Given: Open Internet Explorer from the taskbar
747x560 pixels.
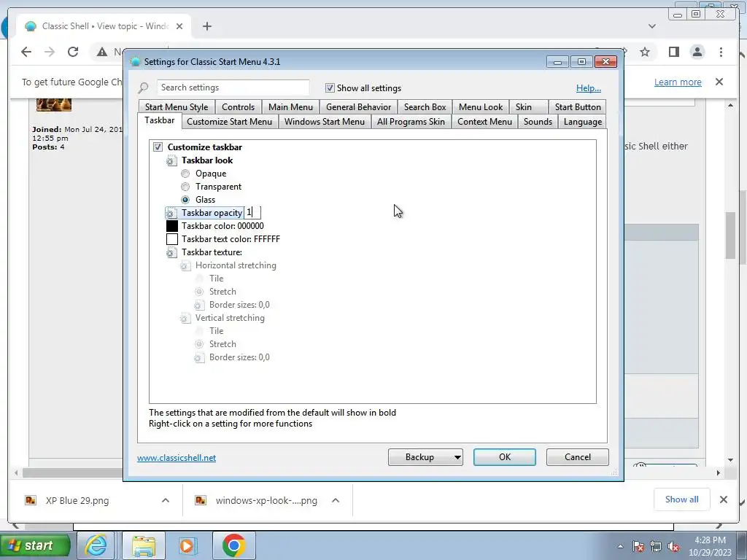Looking at the screenshot, I should coord(96,545).
